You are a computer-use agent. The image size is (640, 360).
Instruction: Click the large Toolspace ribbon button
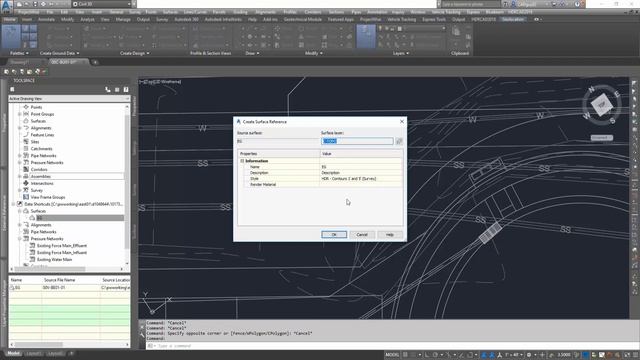click(x=11, y=37)
